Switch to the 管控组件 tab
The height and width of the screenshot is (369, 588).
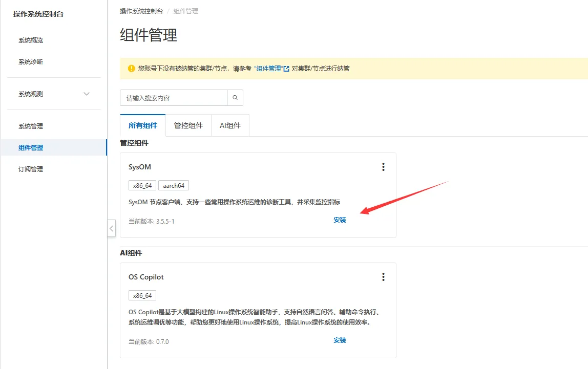click(188, 125)
